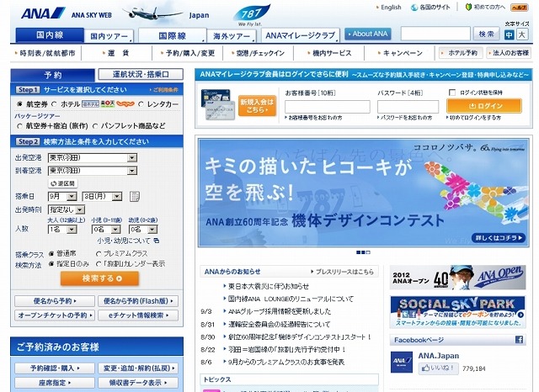Click 新規入会はこちら button
Screen dimensions: 539x392
[257, 106]
